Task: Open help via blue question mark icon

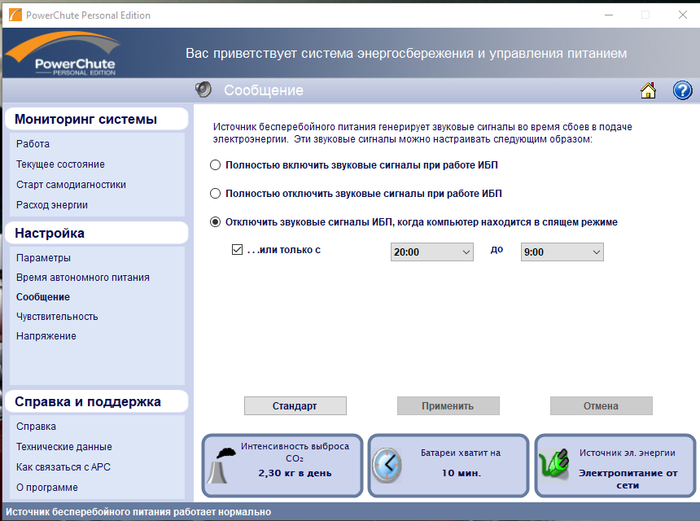Action: (x=682, y=90)
